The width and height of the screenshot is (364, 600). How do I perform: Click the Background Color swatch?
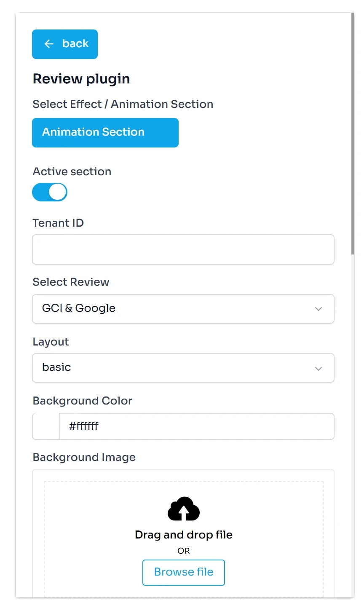(46, 426)
